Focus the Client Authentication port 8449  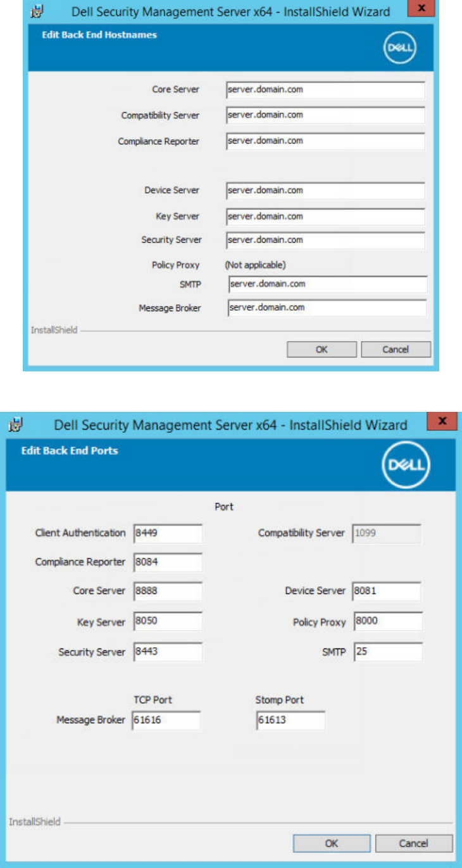(x=168, y=533)
